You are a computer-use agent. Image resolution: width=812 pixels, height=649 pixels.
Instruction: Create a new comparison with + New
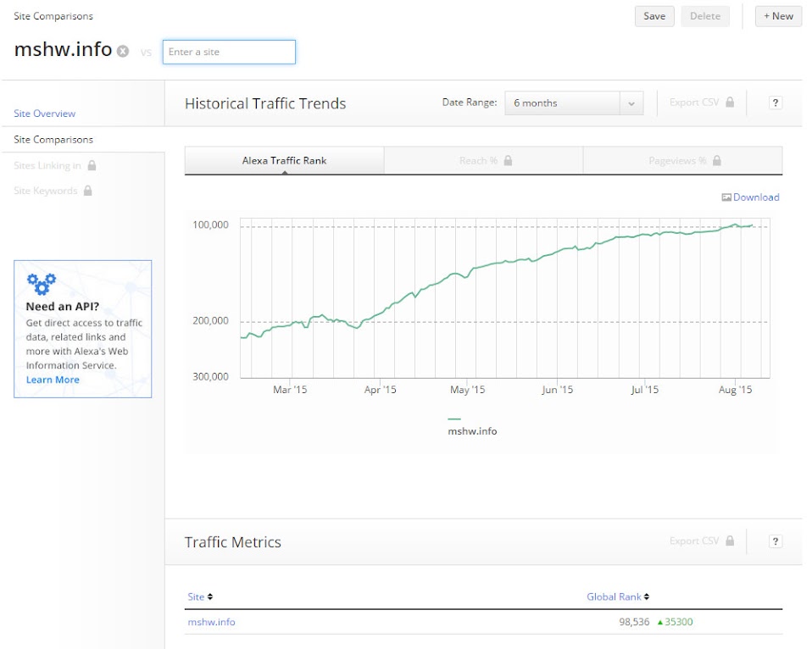(778, 16)
